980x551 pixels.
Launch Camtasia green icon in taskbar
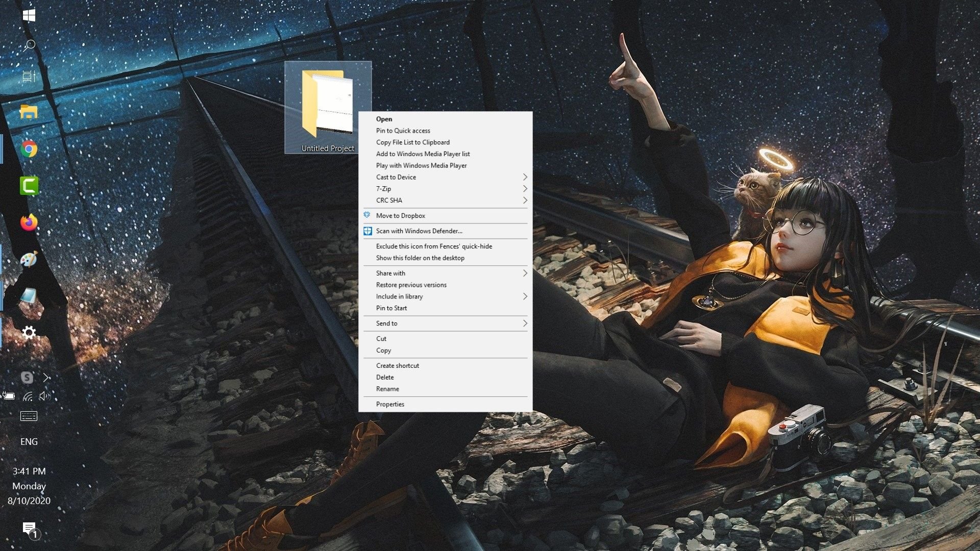(29, 186)
